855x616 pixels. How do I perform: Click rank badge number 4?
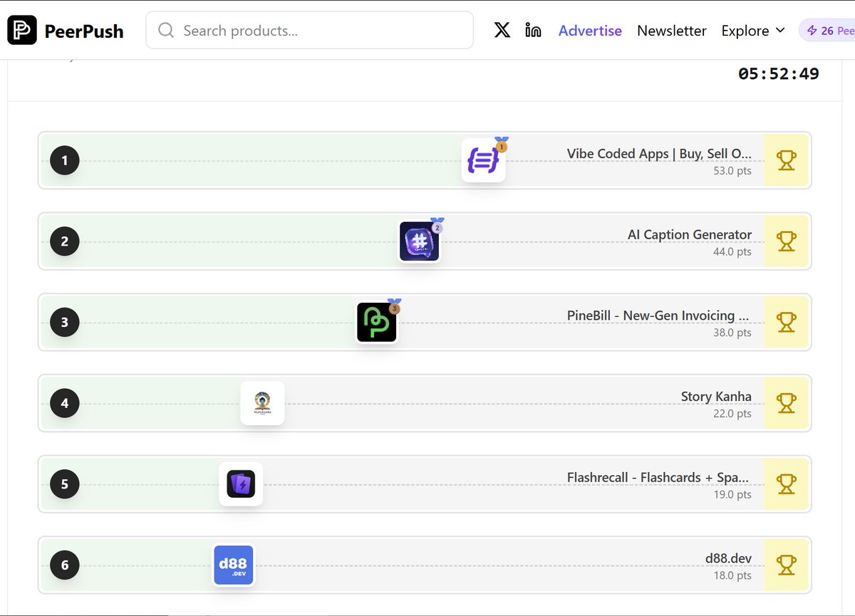tap(65, 403)
